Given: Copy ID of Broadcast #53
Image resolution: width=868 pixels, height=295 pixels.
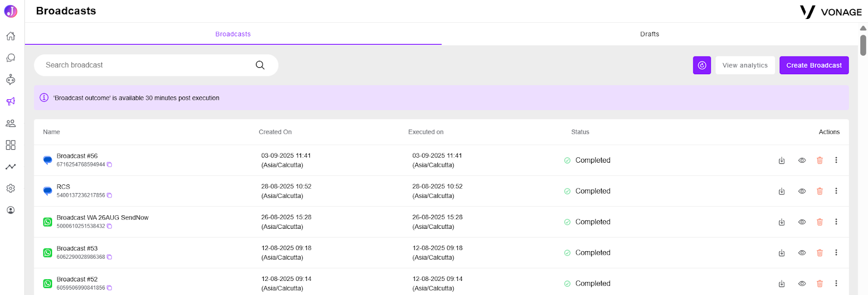Looking at the screenshot, I should pos(109,257).
